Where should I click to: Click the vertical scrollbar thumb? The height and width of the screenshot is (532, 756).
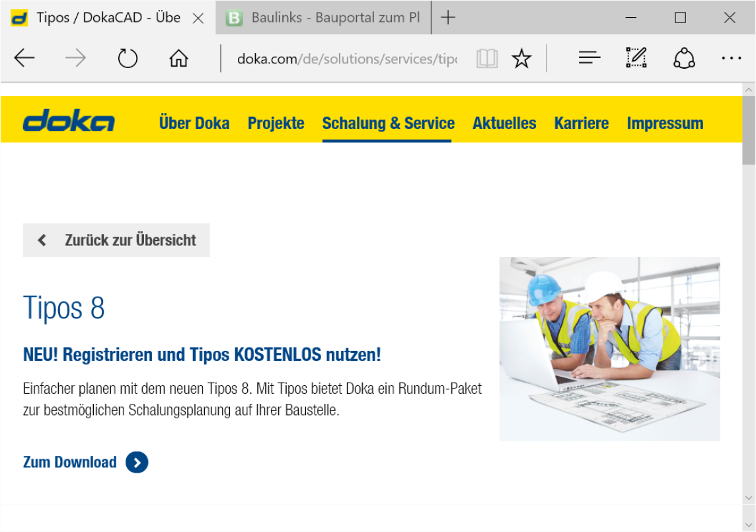tap(749, 130)
